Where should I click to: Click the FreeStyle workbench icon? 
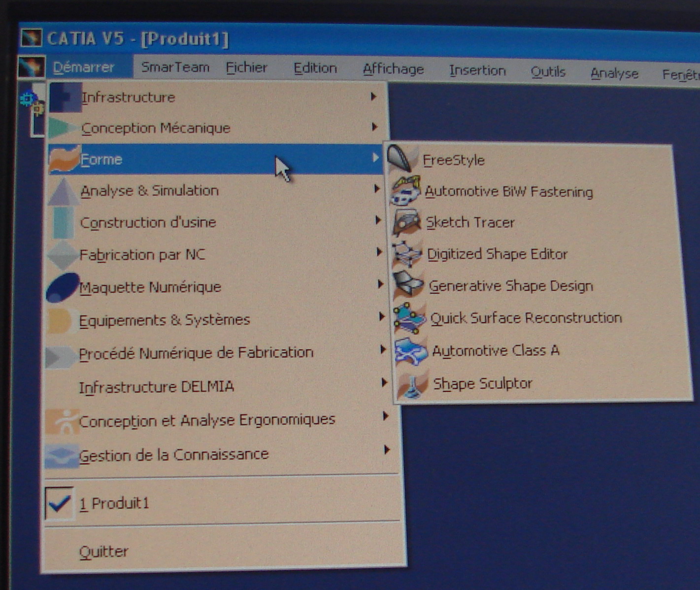403,159
